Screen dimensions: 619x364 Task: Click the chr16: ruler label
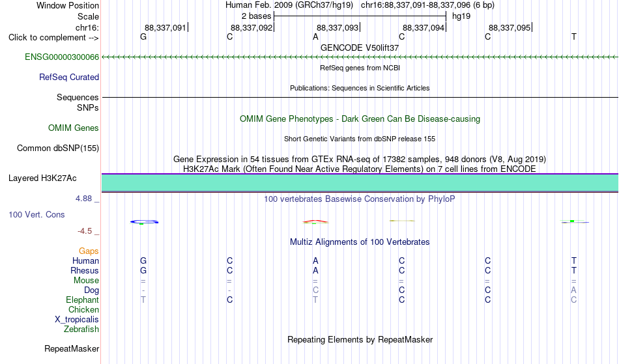87,28
